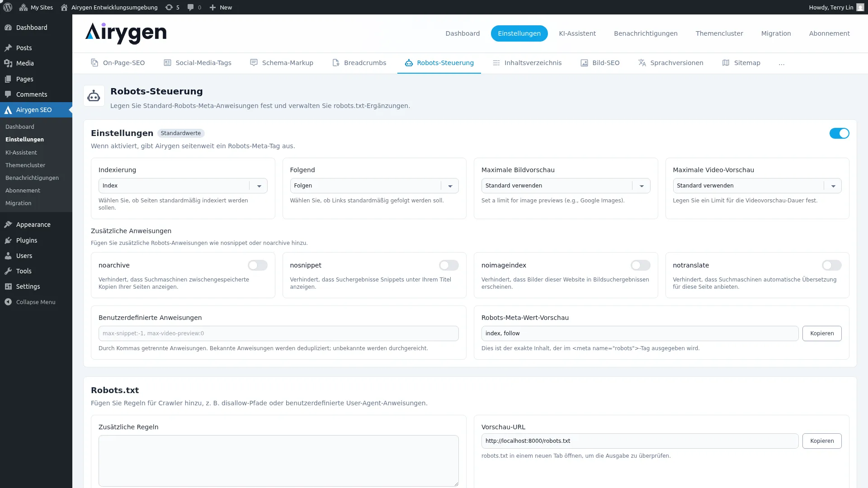Click the Pages icon in sidebar

point(8,79)
